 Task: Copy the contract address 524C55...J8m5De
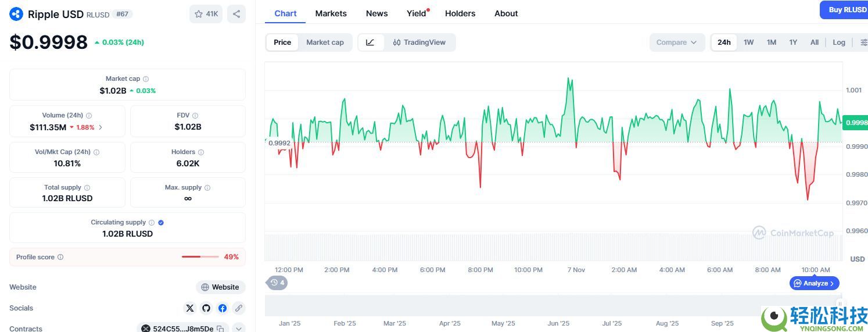tap(220, 329)
